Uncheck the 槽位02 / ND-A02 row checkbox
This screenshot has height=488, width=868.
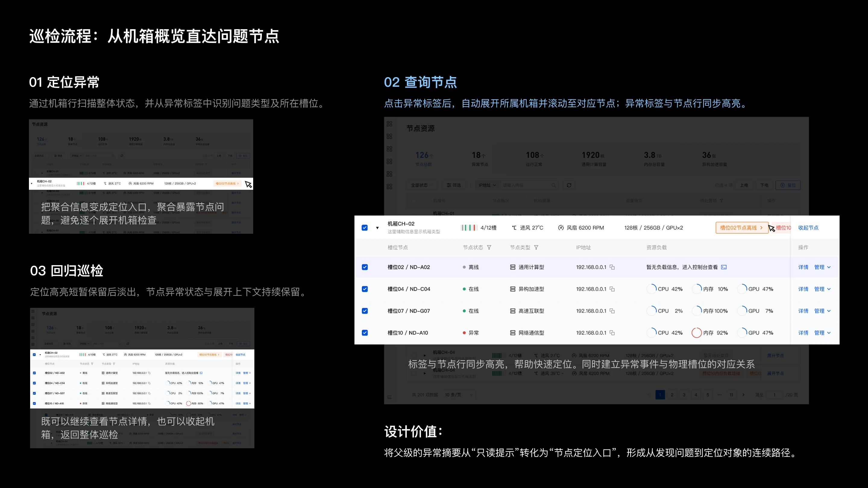[365, 267]
